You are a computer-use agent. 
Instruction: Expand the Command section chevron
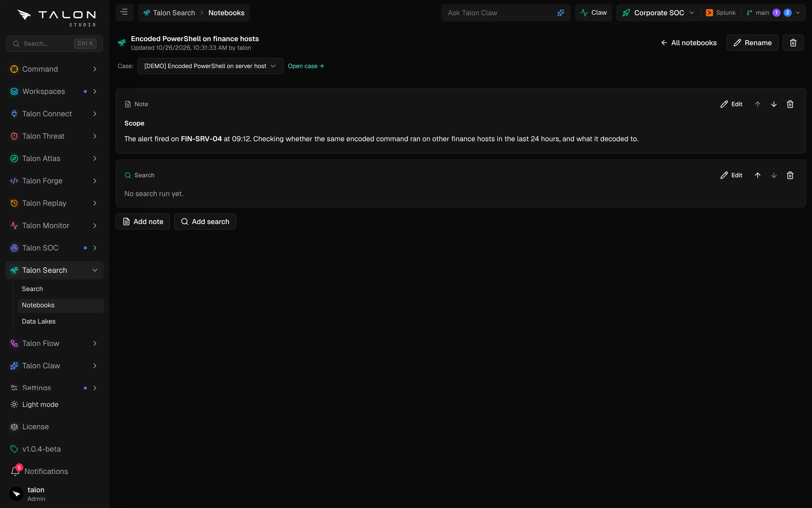[95, 69]
